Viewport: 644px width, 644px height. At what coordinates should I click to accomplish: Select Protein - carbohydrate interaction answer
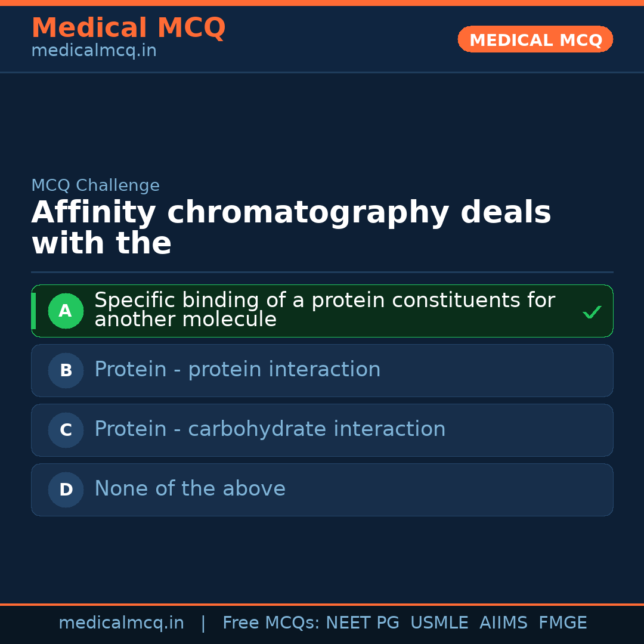tap(270, 429)
